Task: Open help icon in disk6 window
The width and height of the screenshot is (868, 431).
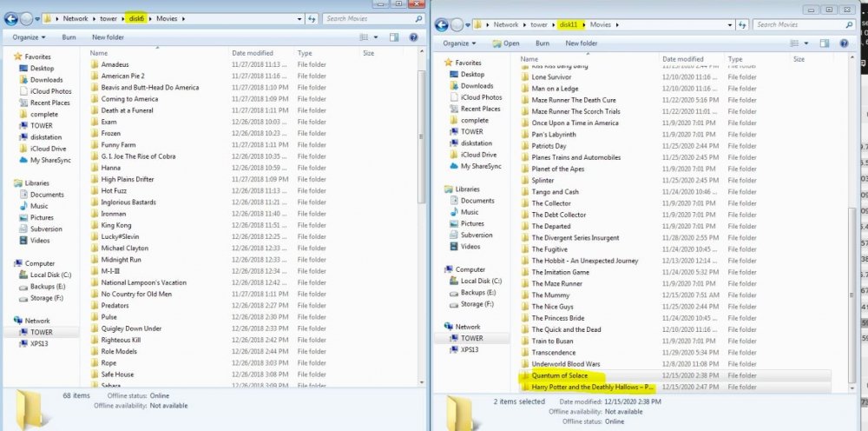Action: [x=413, y=37]
